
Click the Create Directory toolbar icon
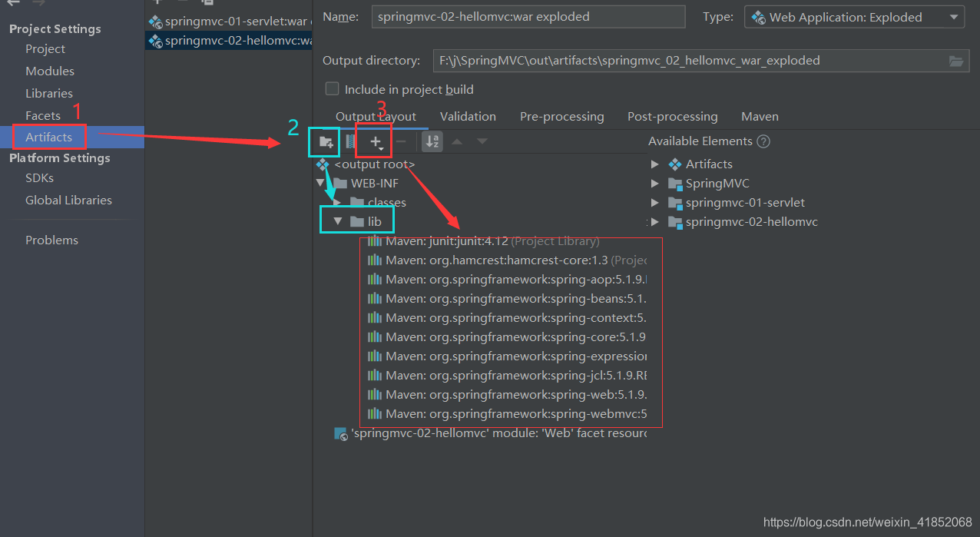[x=326, y=142]
